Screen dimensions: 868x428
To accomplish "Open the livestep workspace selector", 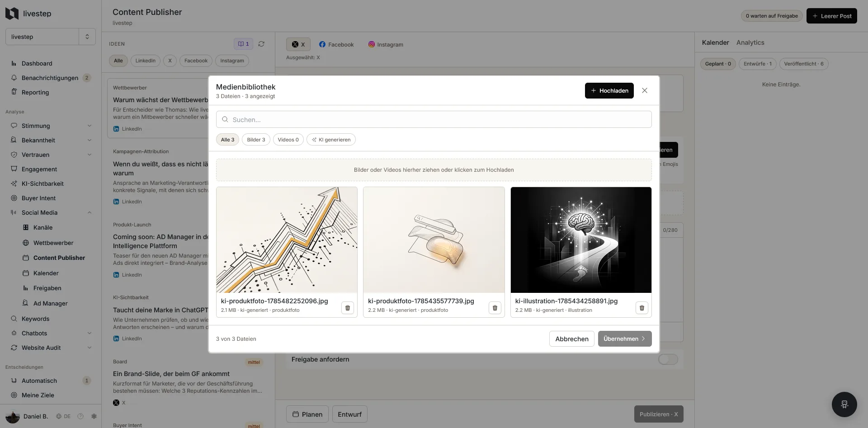I will coord(51,37).
